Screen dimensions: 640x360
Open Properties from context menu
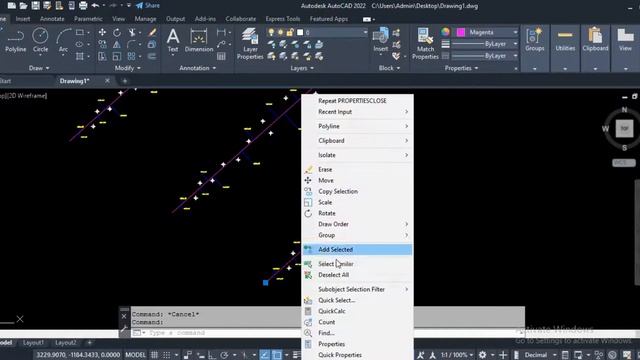[x=358, y=344]
